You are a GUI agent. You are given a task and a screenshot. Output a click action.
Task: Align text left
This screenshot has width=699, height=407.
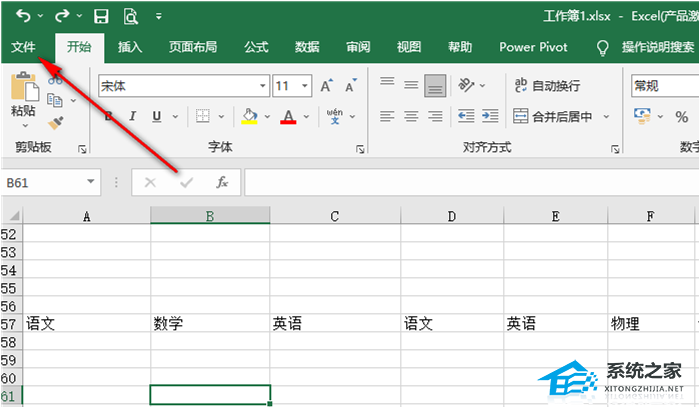(x=387, y=116)
